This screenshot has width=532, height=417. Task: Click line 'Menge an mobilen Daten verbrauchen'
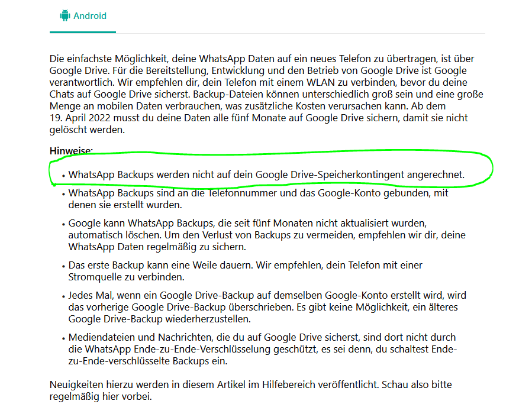click(248, 106)
